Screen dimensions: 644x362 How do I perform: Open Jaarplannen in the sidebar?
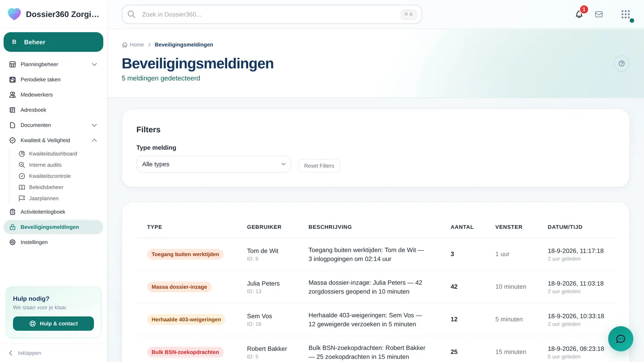pyautogui.click(x=58, y=198)
